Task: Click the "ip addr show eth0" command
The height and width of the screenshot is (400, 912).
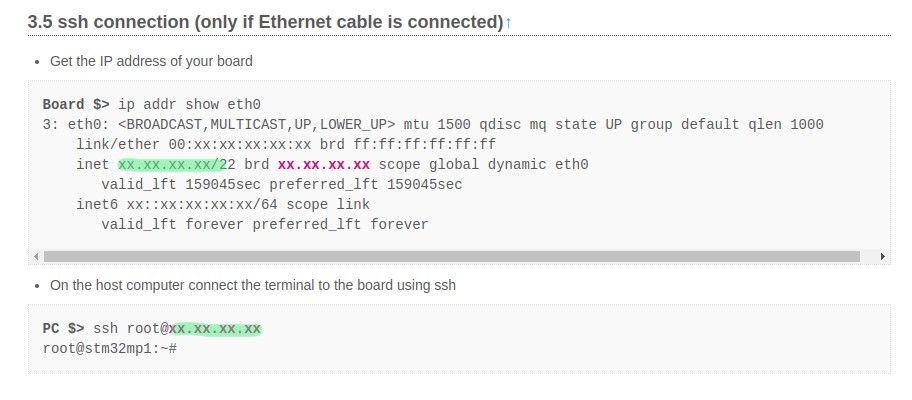Action: tap(189, 104)
